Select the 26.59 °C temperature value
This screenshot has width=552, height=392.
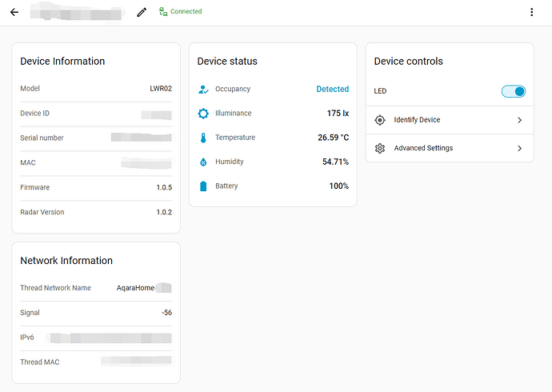tap(333, 138)
